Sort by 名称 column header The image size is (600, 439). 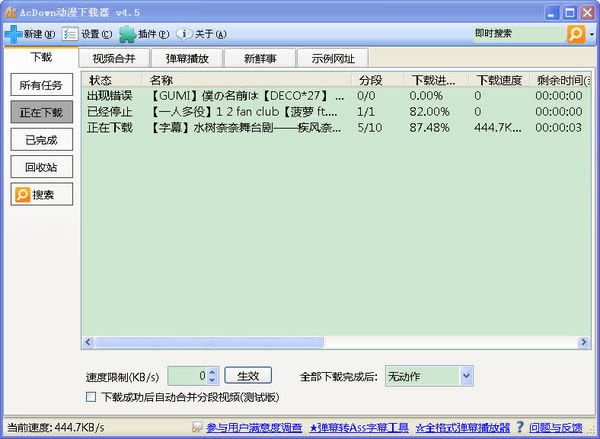coord(246,80)
